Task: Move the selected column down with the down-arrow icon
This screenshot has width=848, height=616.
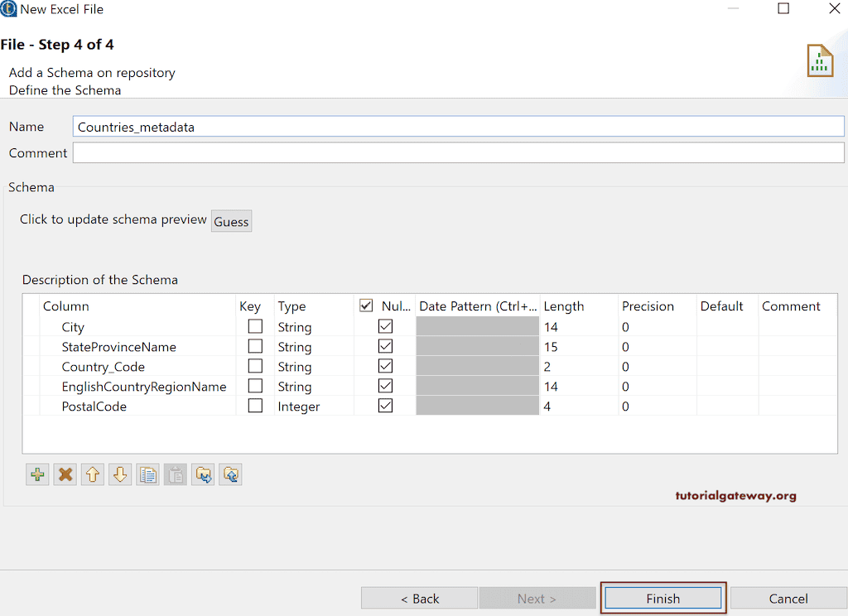Action: click(x=120, y=474)
